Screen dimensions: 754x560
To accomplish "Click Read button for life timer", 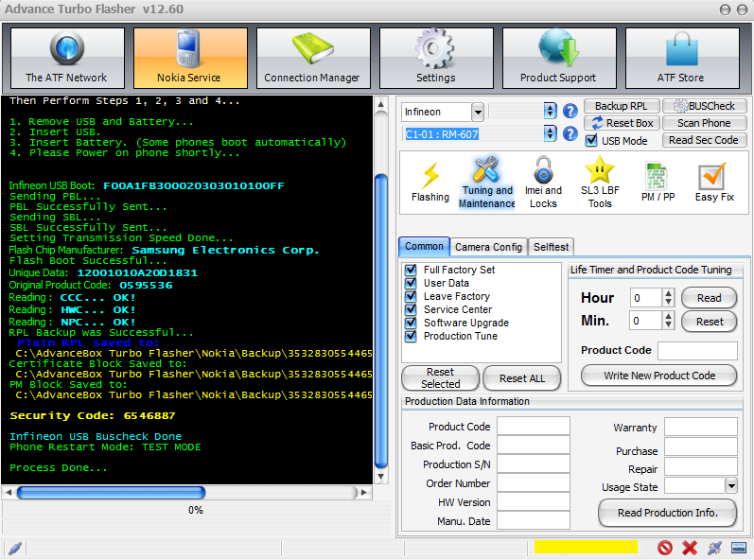I will point(710,298).
